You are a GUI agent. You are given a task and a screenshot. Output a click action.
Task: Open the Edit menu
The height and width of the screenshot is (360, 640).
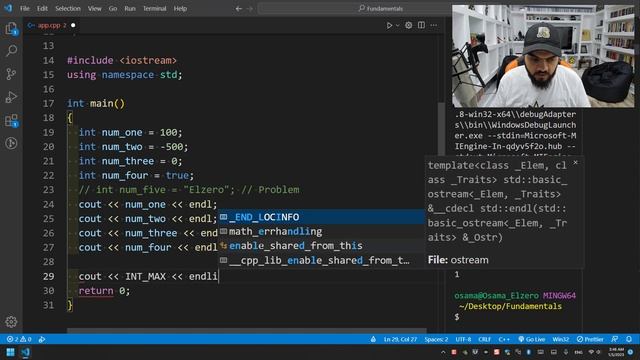tap(42, 9)
